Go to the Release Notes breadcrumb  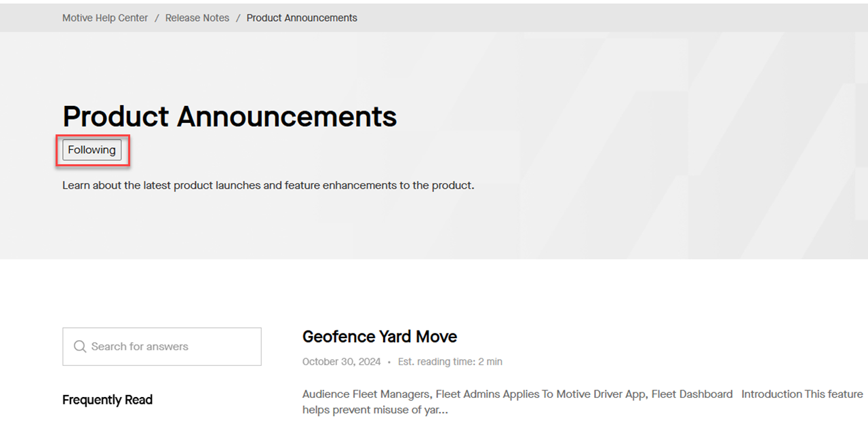(x=197, y=18)
